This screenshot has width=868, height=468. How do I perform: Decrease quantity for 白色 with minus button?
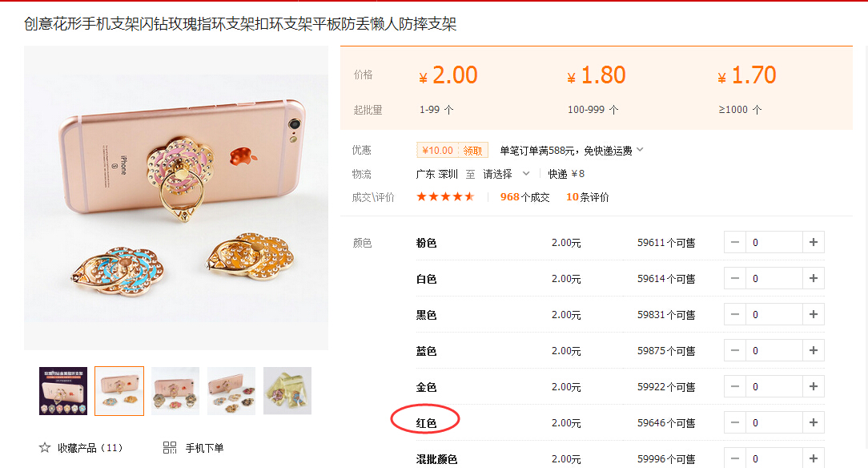pos(735,278)
